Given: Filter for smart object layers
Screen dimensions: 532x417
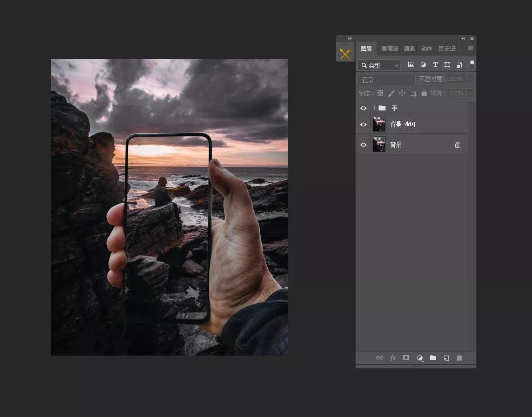Looking at the screenshot, I should [459, 65].
